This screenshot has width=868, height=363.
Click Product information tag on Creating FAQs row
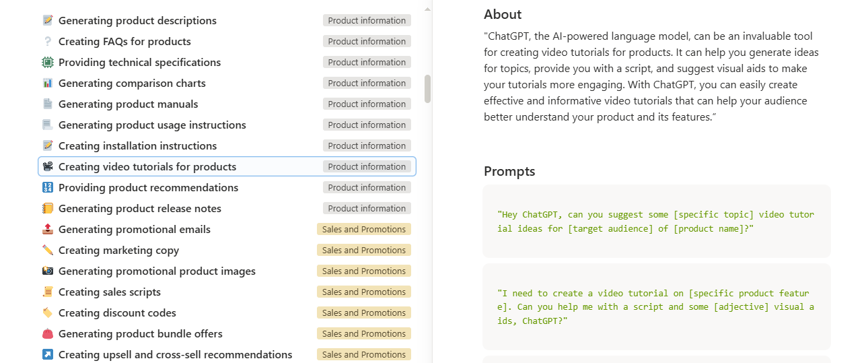point(367,41)
